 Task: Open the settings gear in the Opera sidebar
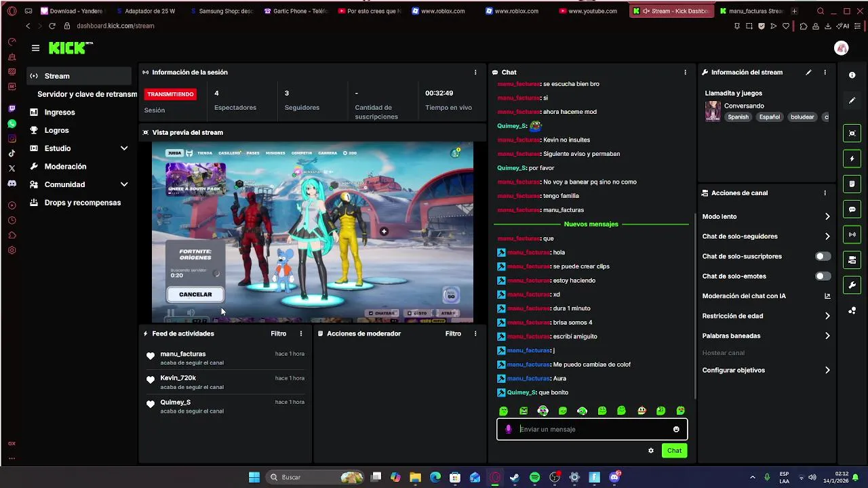(x=12, y=250)
